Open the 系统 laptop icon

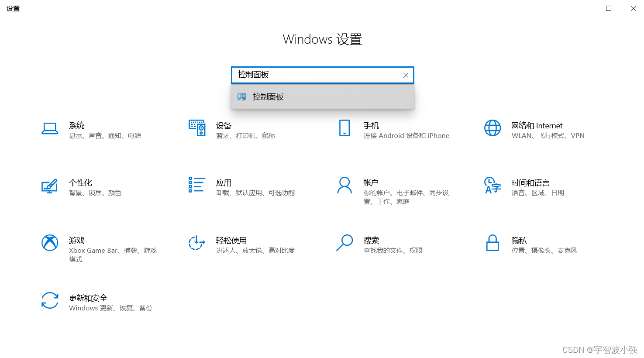[x=50, y=128]
